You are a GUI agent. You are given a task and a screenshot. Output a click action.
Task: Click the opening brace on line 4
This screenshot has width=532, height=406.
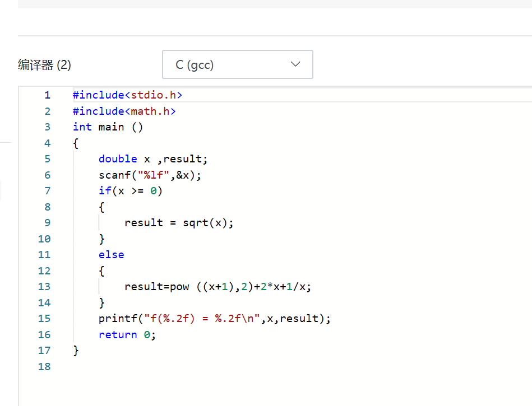[76, 143]
